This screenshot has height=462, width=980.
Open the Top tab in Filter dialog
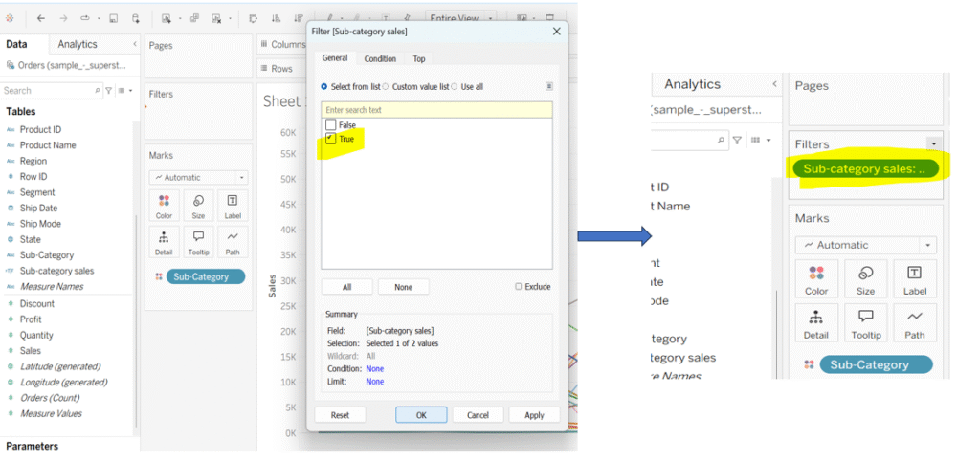tap(419, 58)
